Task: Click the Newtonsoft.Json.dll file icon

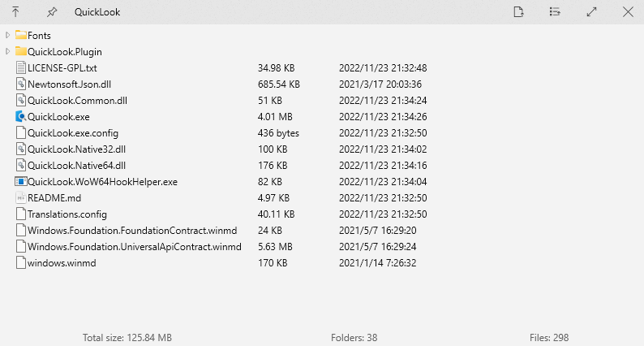Action: click(x=21, y=84)
